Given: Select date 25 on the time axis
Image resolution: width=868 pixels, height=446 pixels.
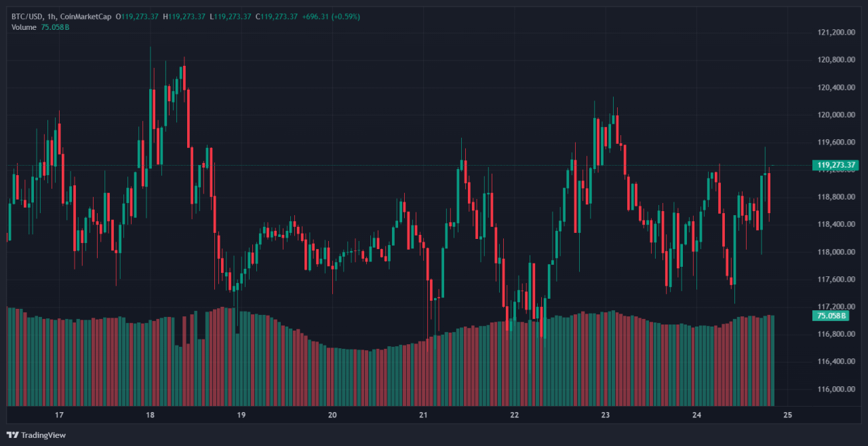Looking at the screenshot, I should point(788,415).
